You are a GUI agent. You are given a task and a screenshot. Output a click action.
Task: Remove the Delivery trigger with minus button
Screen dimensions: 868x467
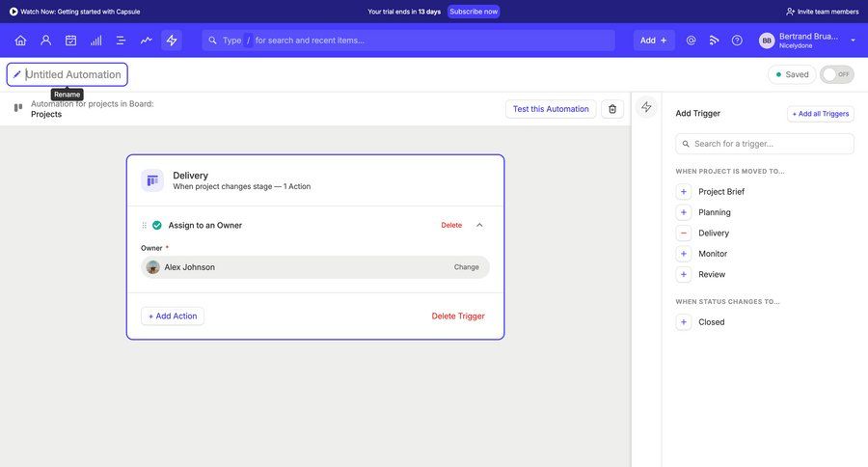click(684, 233)
